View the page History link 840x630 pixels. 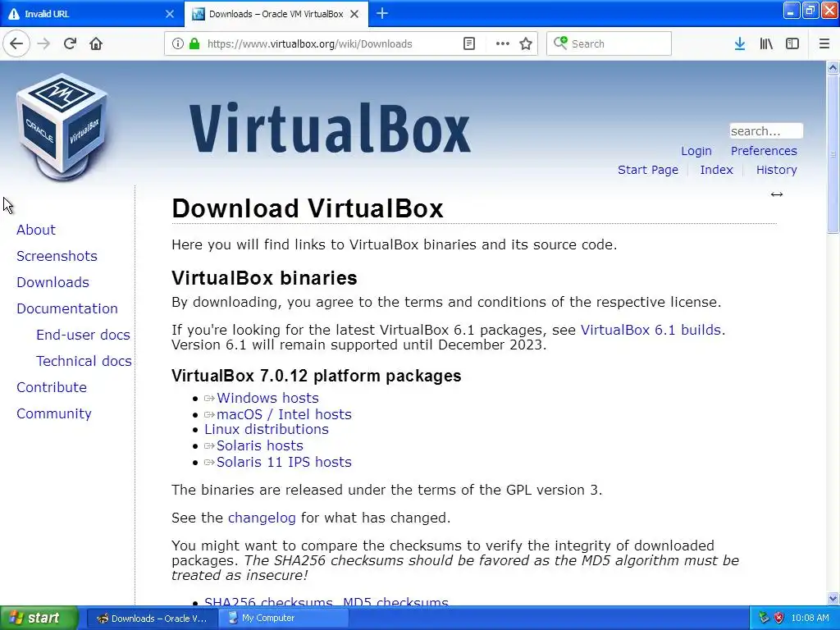(x=777, y=170)
